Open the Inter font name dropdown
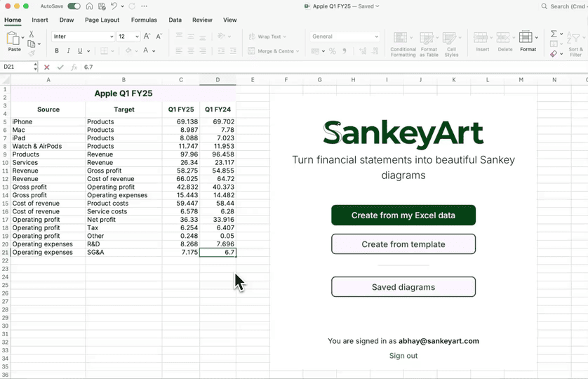Viewport: 588px width, 379px height. tap(82, 36)
